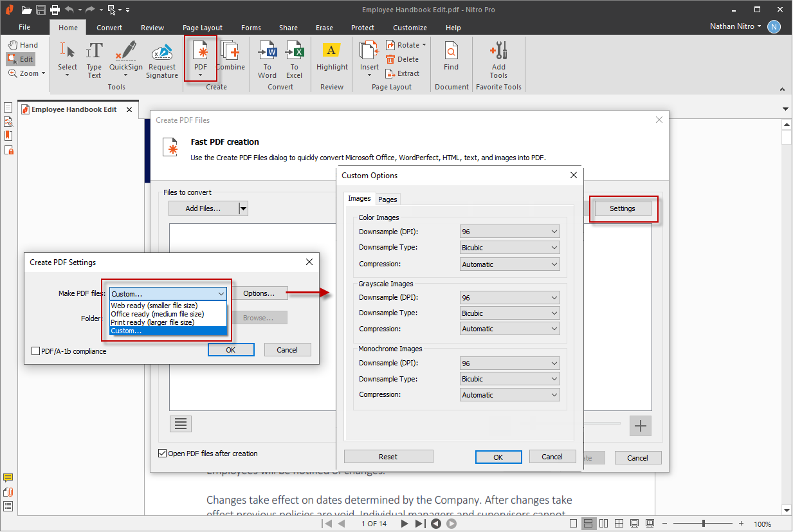Select Office ready (medium file size) option
This screenshot has width=793, height=532.
(x=158, y=314)
